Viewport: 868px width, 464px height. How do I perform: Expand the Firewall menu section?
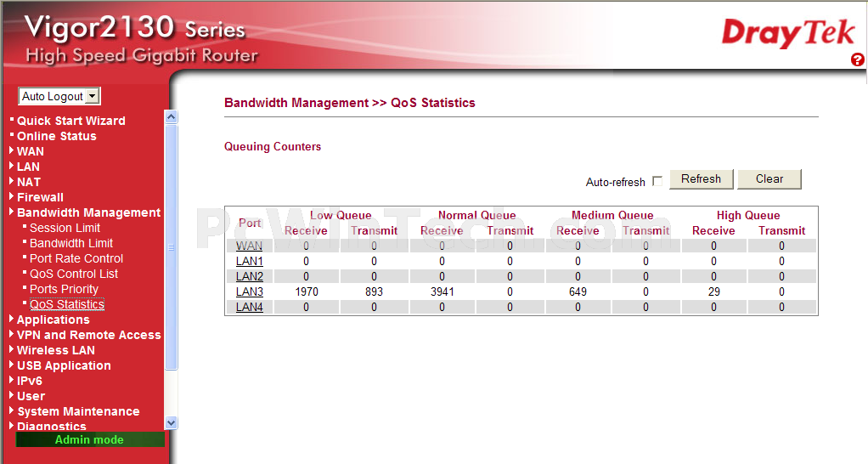point(40,197)
